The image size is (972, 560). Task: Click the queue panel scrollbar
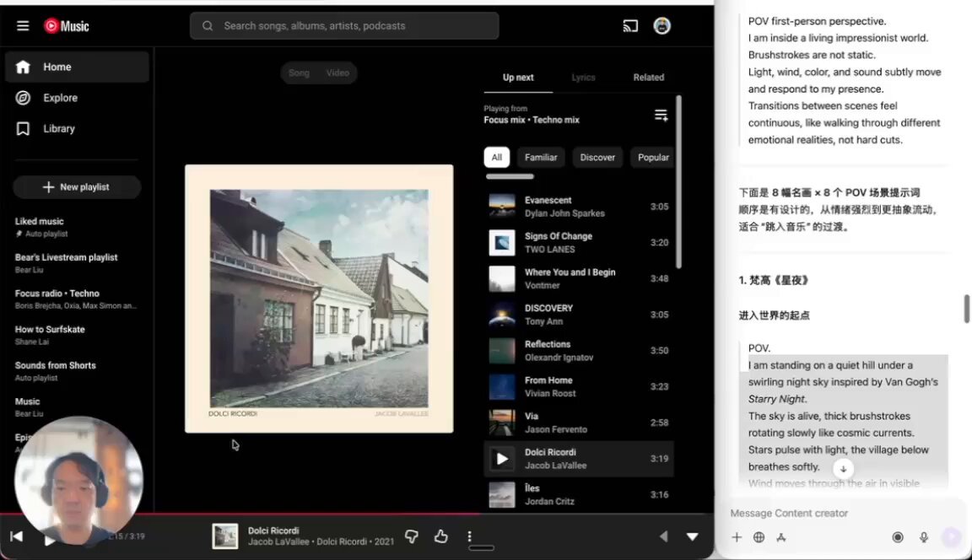pos(678,181)
